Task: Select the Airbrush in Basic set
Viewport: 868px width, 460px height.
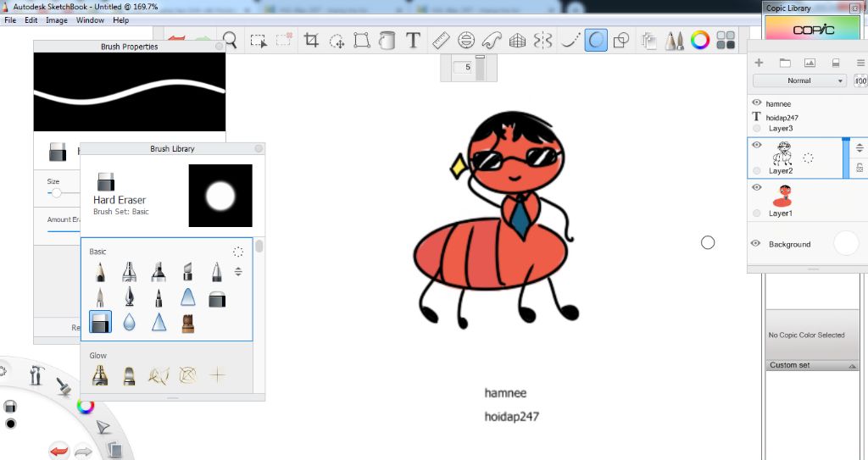Action: [x=129, y=272]
